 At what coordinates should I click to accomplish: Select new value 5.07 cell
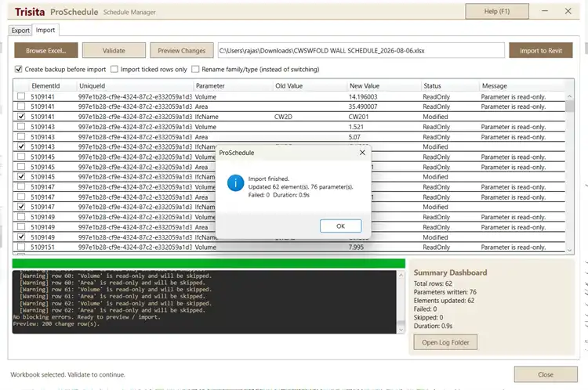354,137
